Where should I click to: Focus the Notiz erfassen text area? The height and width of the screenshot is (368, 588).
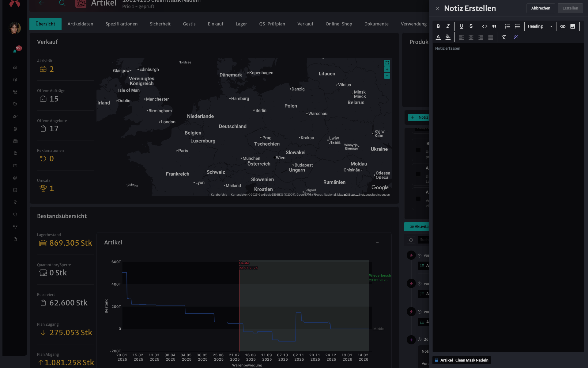(508, 197)
